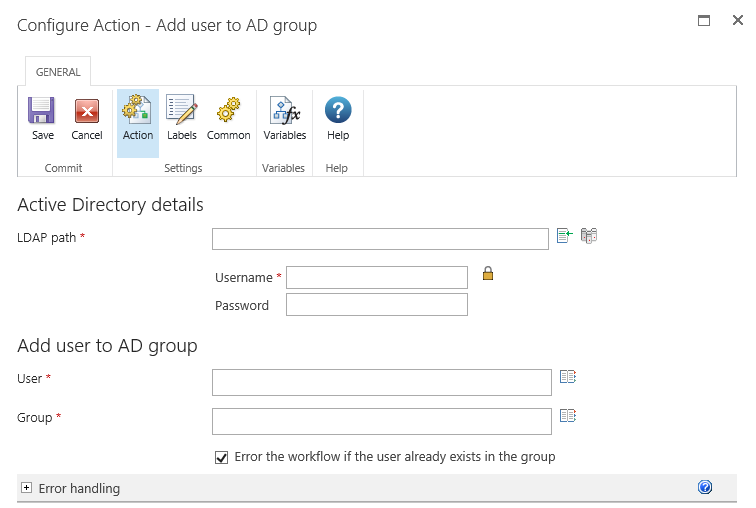Viewport: 756px width, 508px height.
Task: Focus the Username input box
Action: [376, 277]
